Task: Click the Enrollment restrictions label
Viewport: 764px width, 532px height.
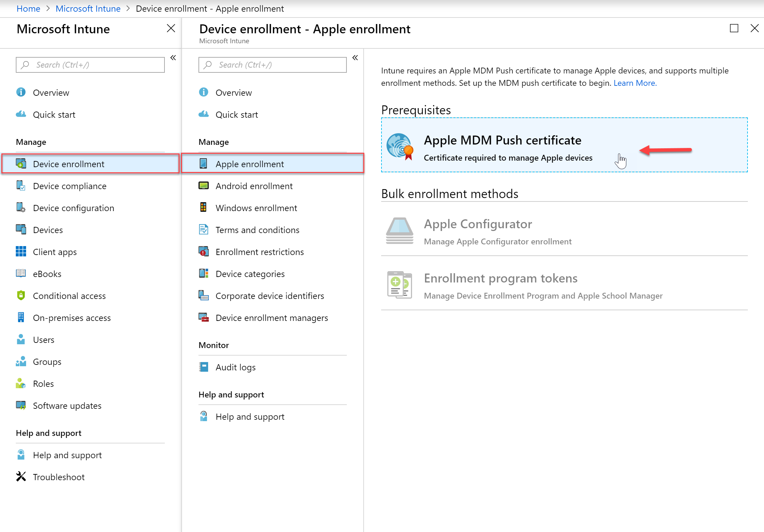Action: pos(260,252)
